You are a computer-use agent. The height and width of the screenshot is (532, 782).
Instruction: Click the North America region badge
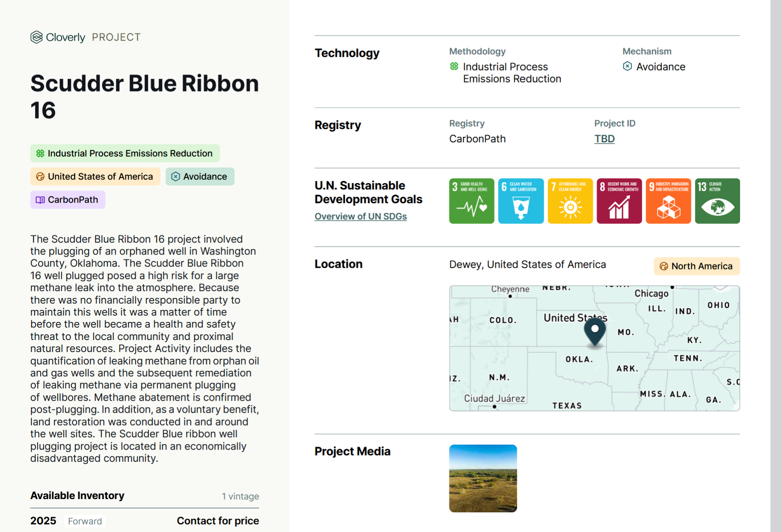[x=697, y=266]
